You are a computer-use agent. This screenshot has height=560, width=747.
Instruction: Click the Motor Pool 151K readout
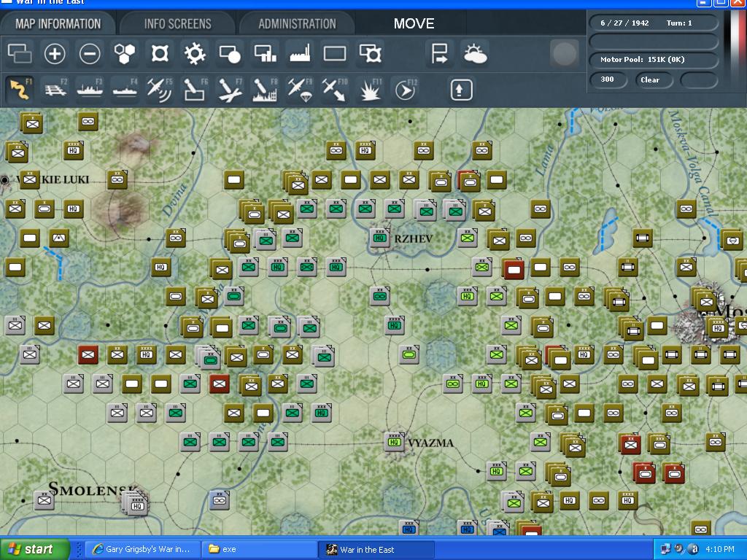coord(654,60)
